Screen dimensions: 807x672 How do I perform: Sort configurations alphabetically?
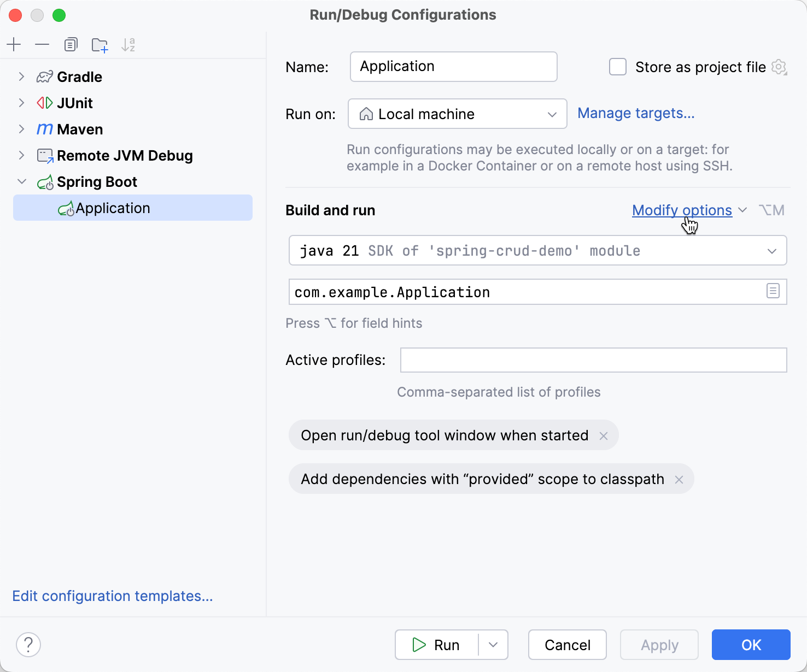128,44
